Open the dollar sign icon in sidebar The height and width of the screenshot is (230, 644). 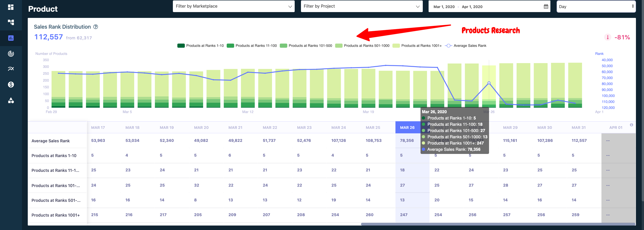(11, 85)
